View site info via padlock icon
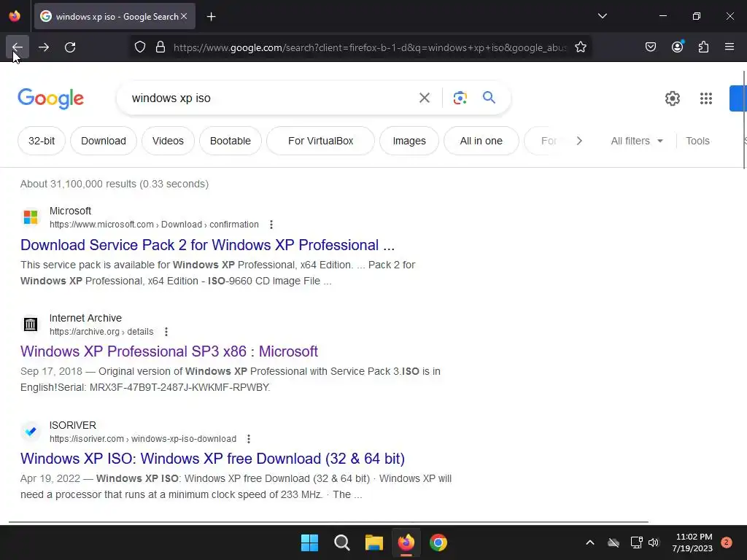The width and height of the screenshot is (747, 560). [x=160, y=47]
